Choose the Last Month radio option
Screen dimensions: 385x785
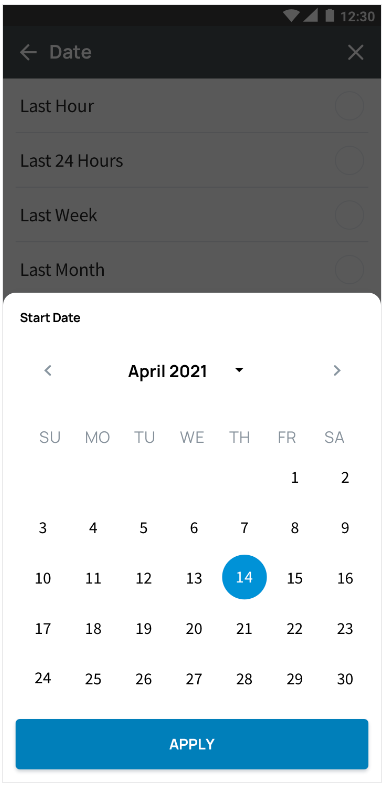pos(349,269)
